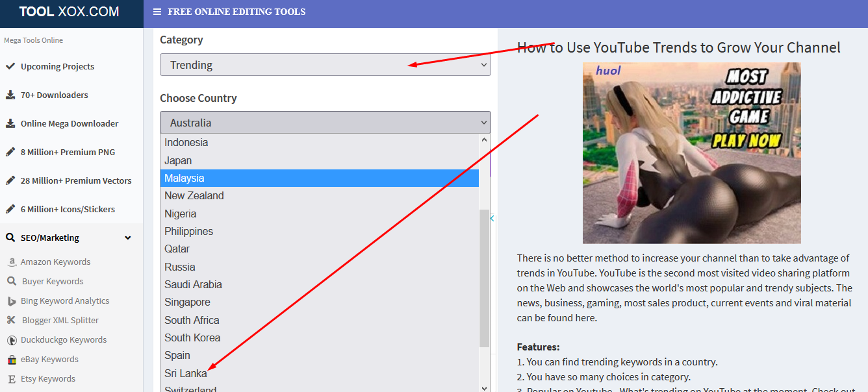Click the Bing icon beside Bing Keyword Analytics
The height and width of the screenshot is (392, 868).
[x=11, y=301]
